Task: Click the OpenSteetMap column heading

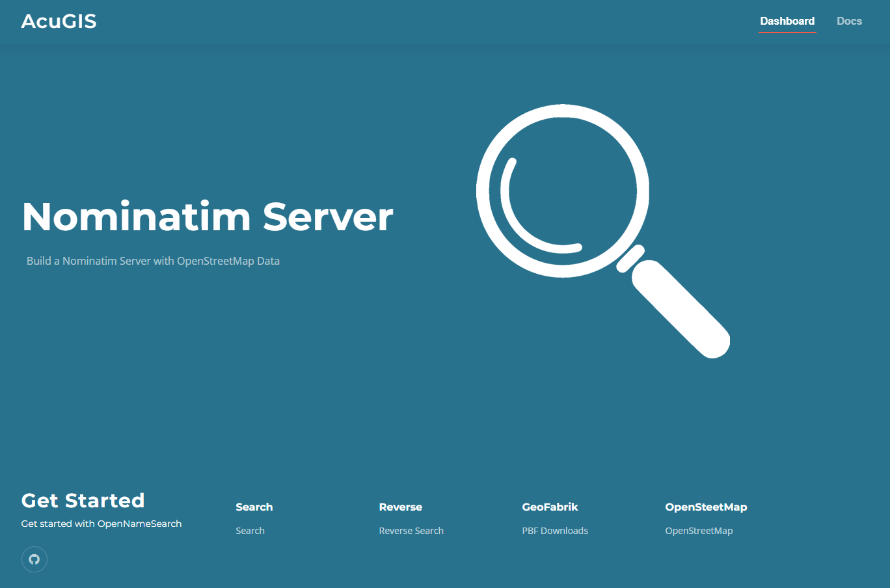Action: pos(706,507)
